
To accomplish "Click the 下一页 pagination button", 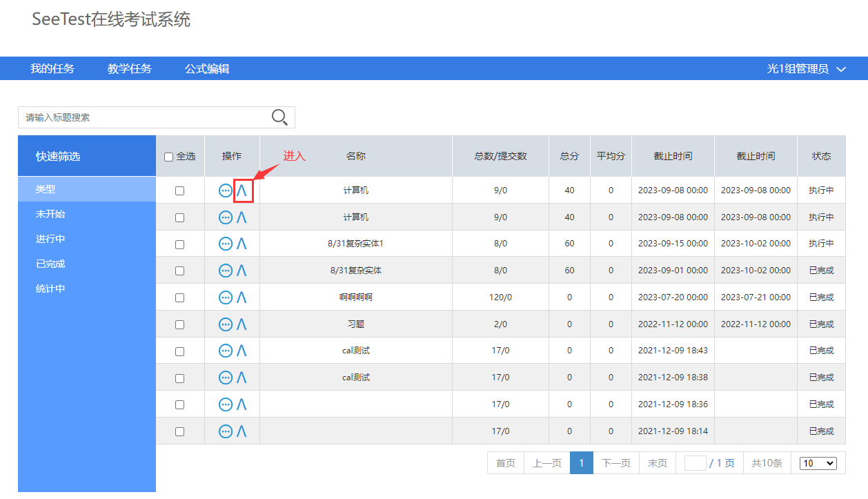I will [616, 463].
